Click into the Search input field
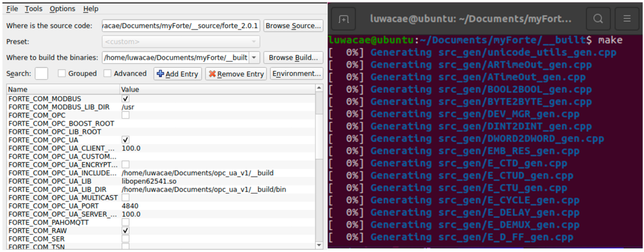The height and width of the screenshot is (252, 644). click(41, 74)
